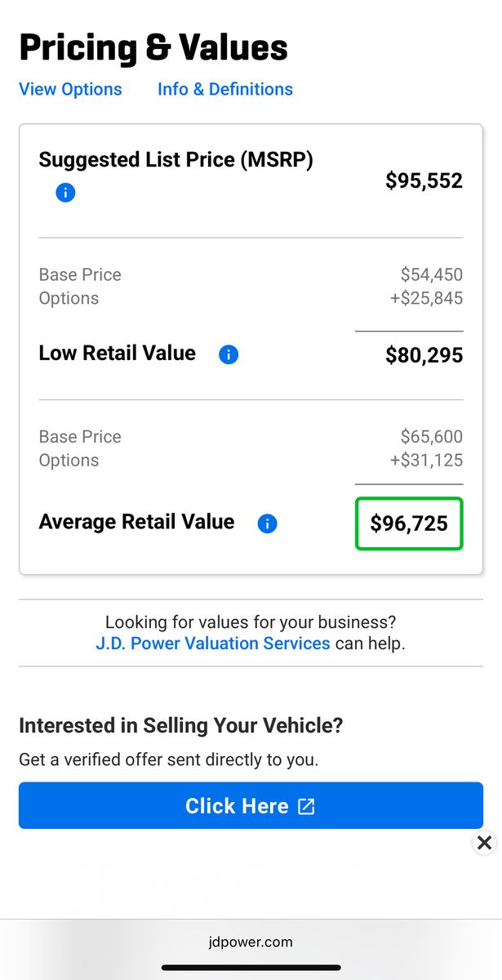The height and width of the screenshot is (980, 502).
Task: Open the Info & Definitions link
Action: pos(225,89)
